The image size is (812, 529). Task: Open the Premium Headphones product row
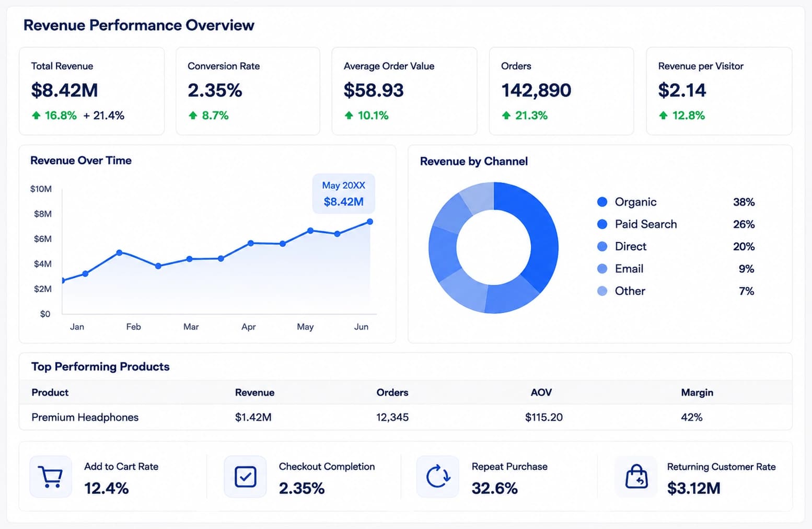pyautogui.click(x=405, y=417)
